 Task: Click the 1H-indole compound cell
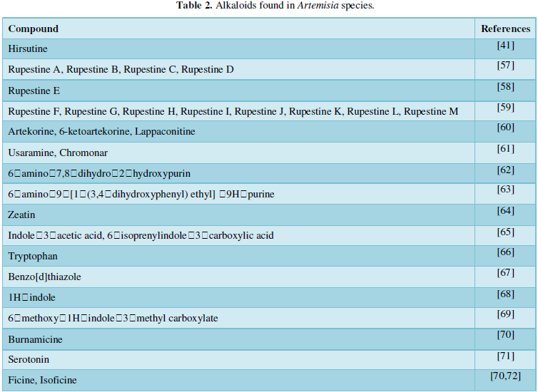pos(31,297)
